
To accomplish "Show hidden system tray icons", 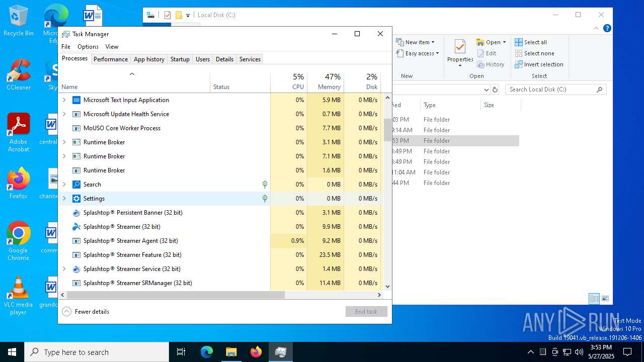I will coord(530,352).
